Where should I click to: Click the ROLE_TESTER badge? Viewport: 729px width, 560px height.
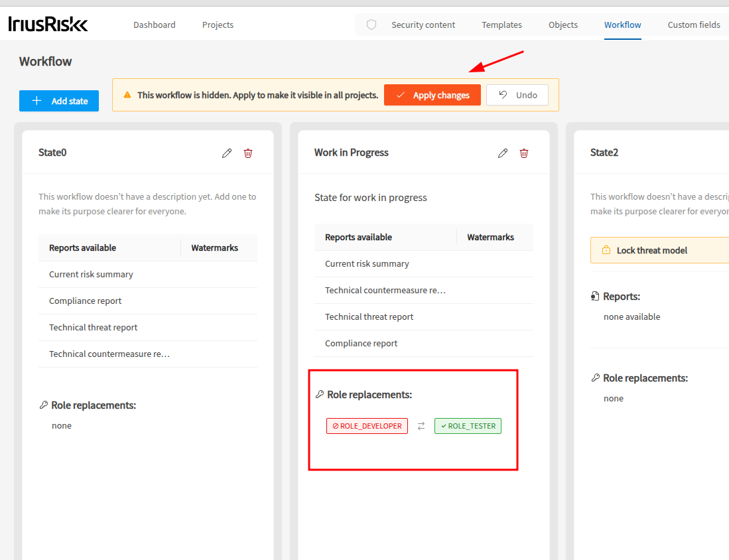[468, 426]
